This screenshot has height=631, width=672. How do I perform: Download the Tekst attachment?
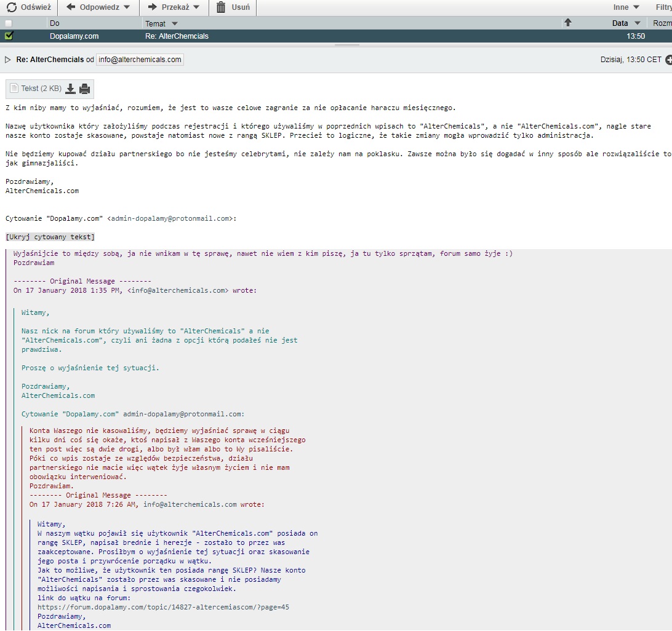71,89
